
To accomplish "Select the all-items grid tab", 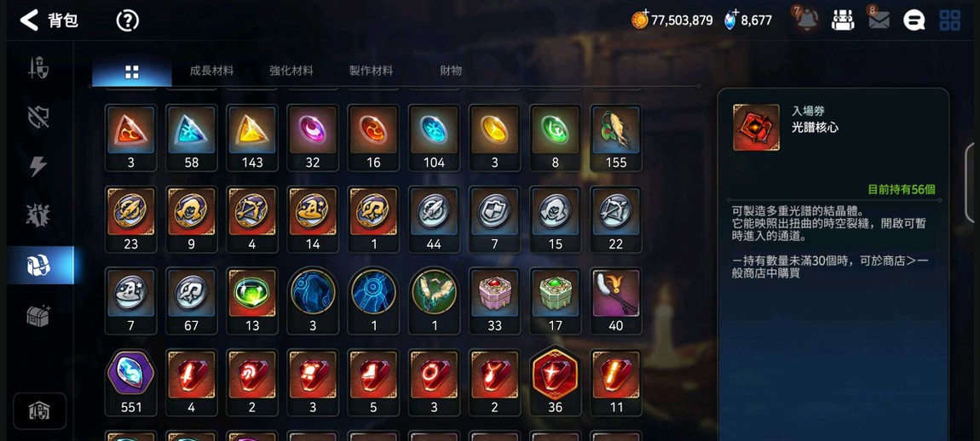I will click(x=132, y=72).
